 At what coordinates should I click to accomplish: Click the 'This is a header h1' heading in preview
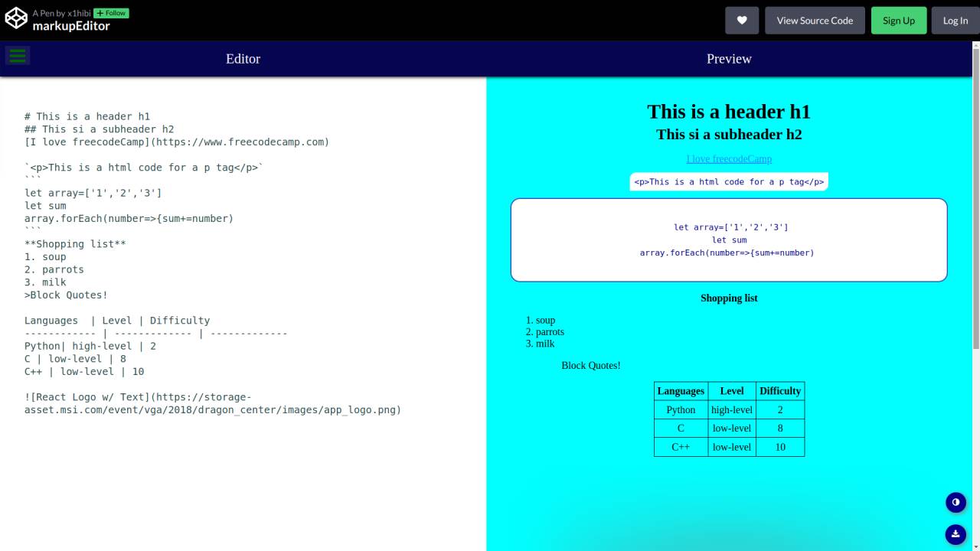coord(729,112)
